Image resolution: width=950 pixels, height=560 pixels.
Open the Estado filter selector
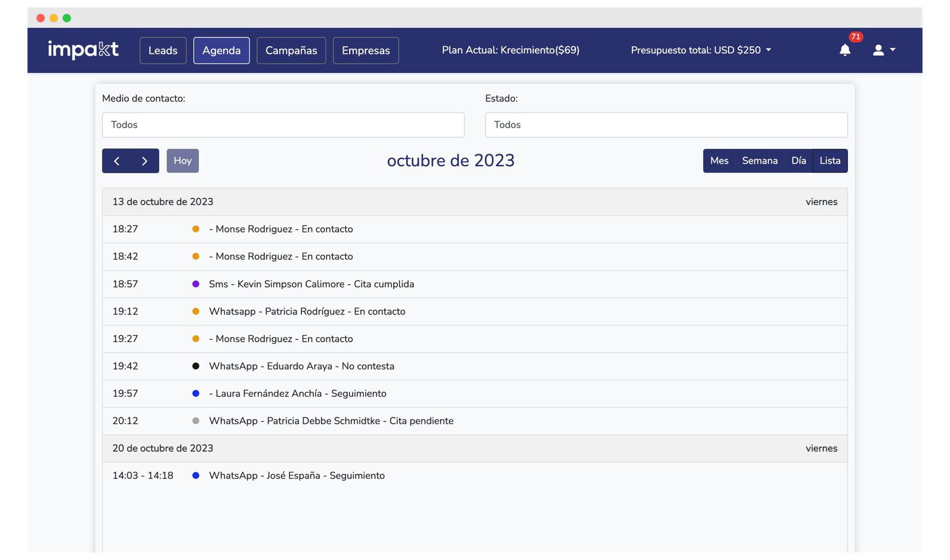tap(666, 125)
